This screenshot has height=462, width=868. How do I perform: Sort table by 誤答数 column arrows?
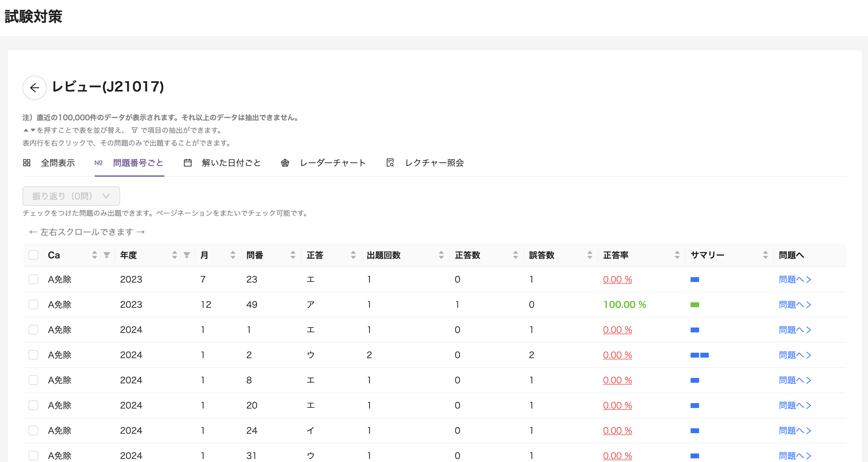click(x=589, y=255)
